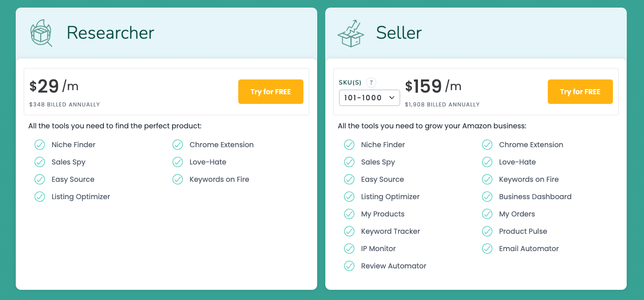Click the Researcher's Easy Source feature label

click(x=73, y=179)
